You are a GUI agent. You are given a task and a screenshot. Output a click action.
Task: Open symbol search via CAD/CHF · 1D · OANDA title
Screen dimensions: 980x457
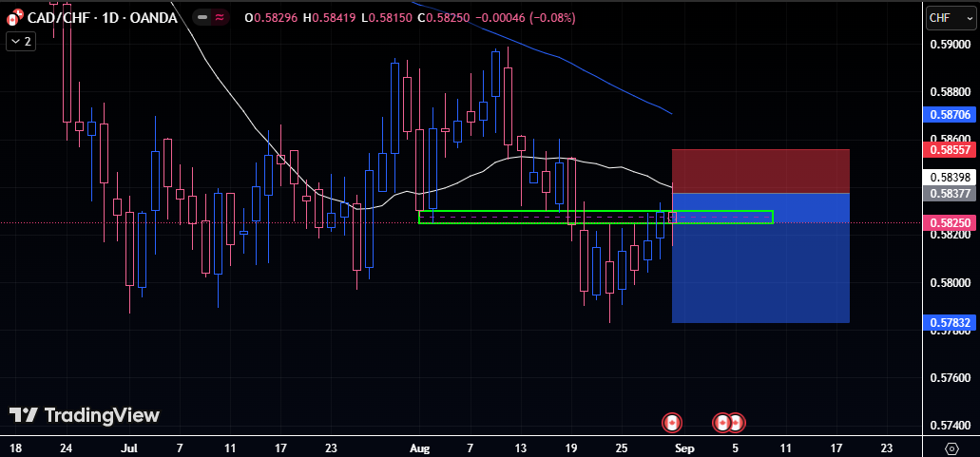coord(102,17)
